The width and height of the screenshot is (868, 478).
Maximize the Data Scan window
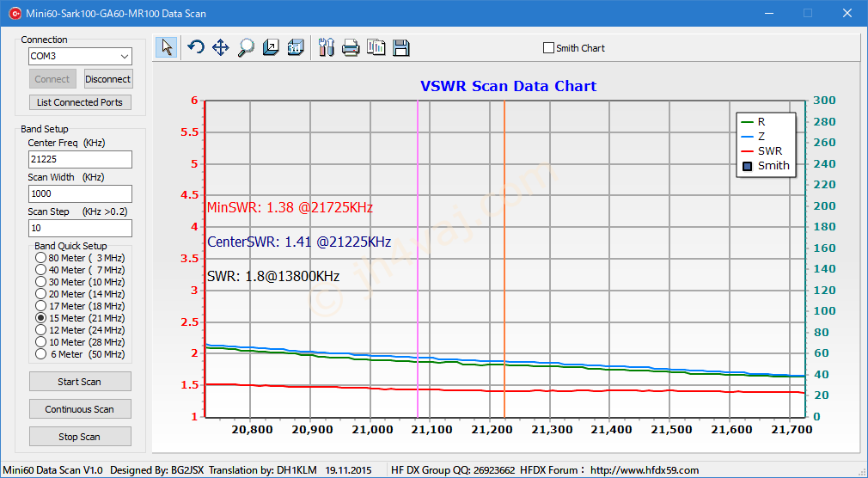point(808,13)
